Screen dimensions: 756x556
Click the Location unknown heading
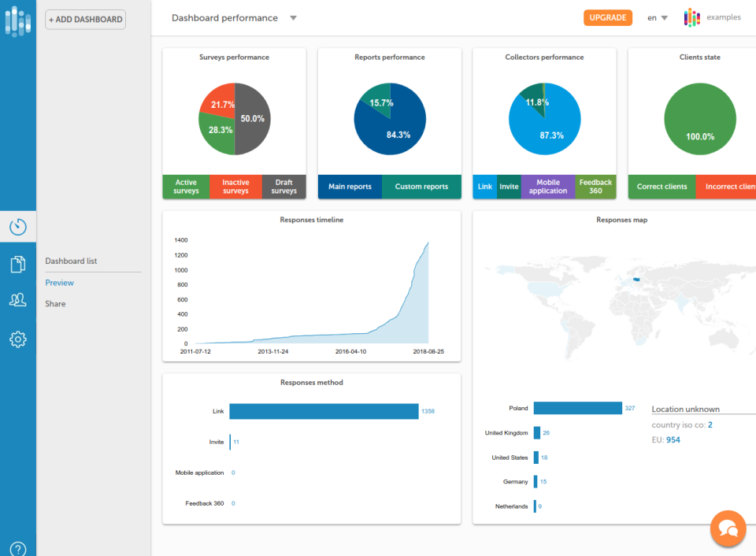coord(686,409)
